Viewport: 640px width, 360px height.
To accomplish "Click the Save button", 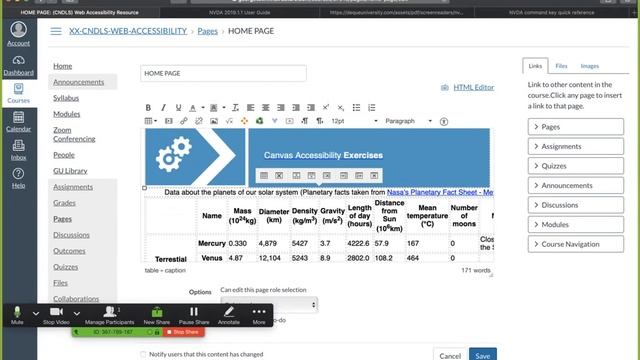I will [483, 354].
